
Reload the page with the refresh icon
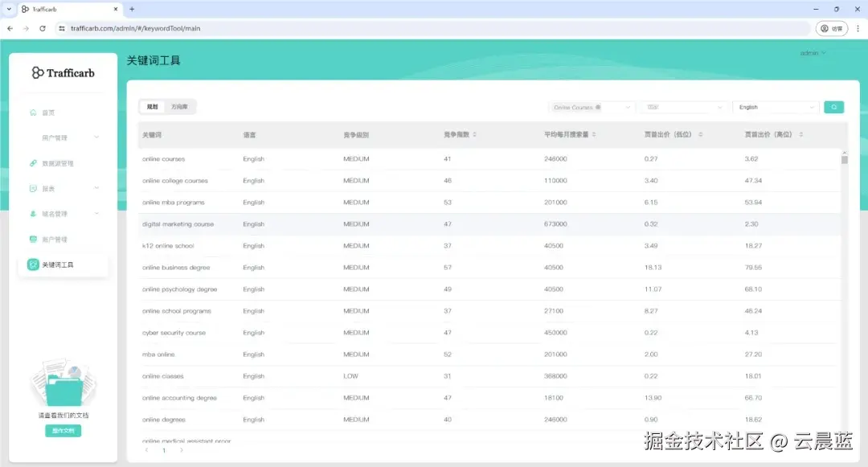[x=43, y=28]
